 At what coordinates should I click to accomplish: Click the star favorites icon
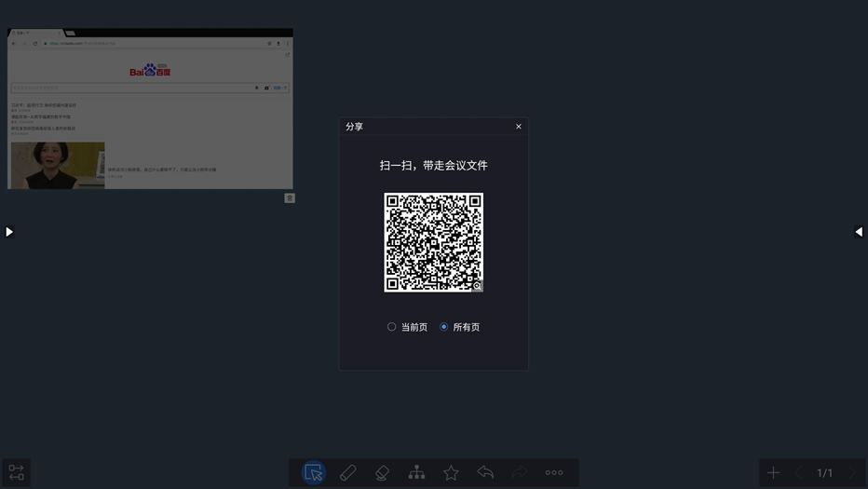click(451, 472)
